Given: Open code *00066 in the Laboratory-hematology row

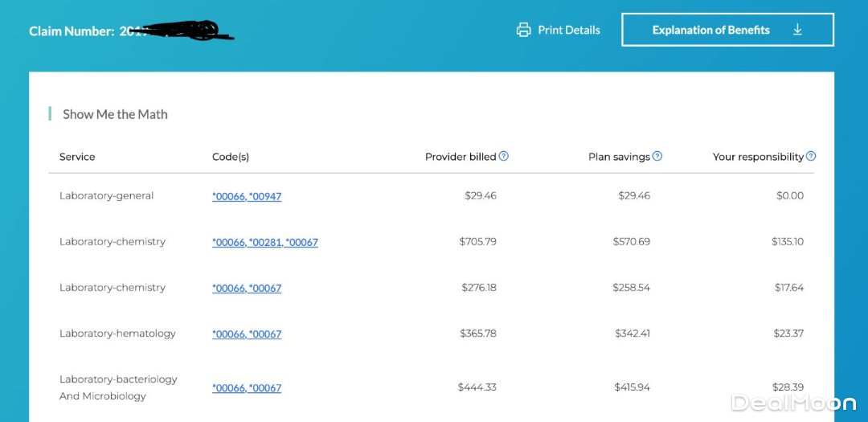Looking at the screenshot, I should [x=228, y=334].
